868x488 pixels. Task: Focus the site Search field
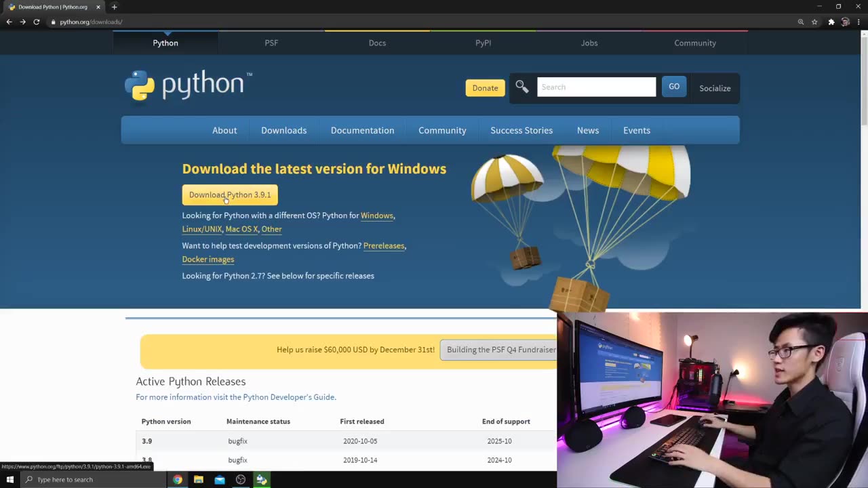click(x=597, y=87)
